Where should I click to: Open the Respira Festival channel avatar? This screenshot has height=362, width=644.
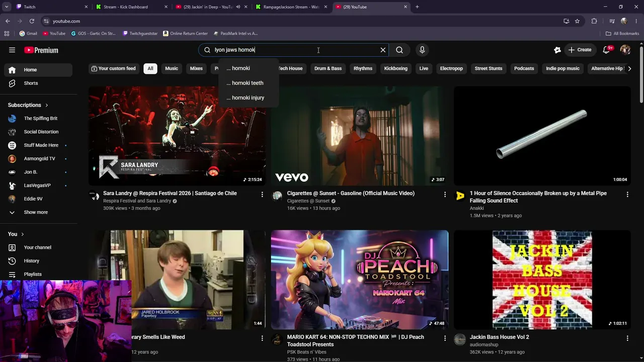click(94, 196)
